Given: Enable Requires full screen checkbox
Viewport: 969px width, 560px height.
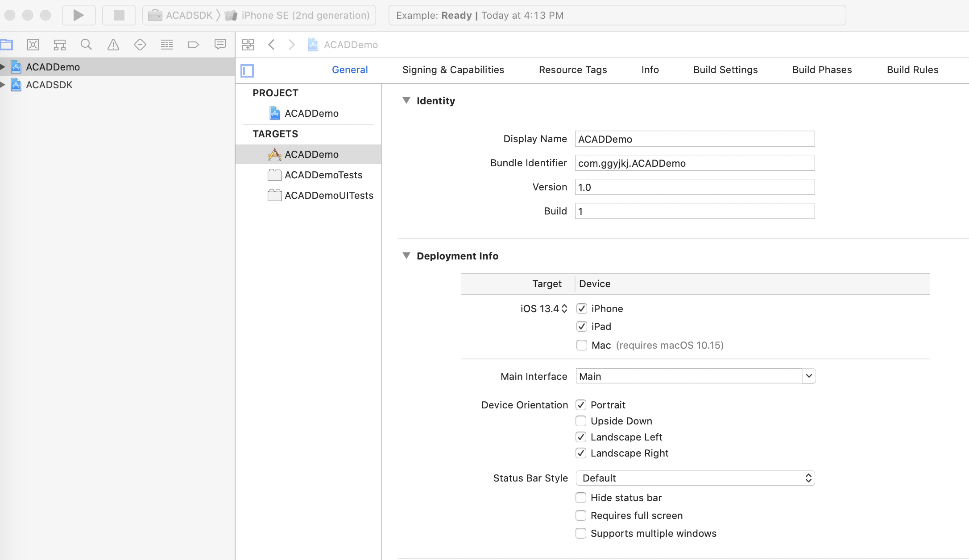Looking at the screenshot, I should [x=581, y=515].
